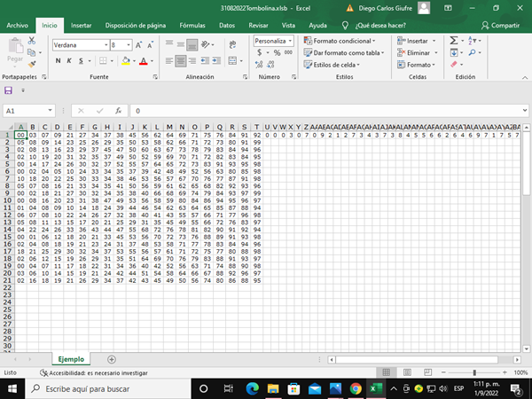The width and height of the screenshot is (532, 399).
Task: Toggle underline formatting
Action: tap(80, 61)
